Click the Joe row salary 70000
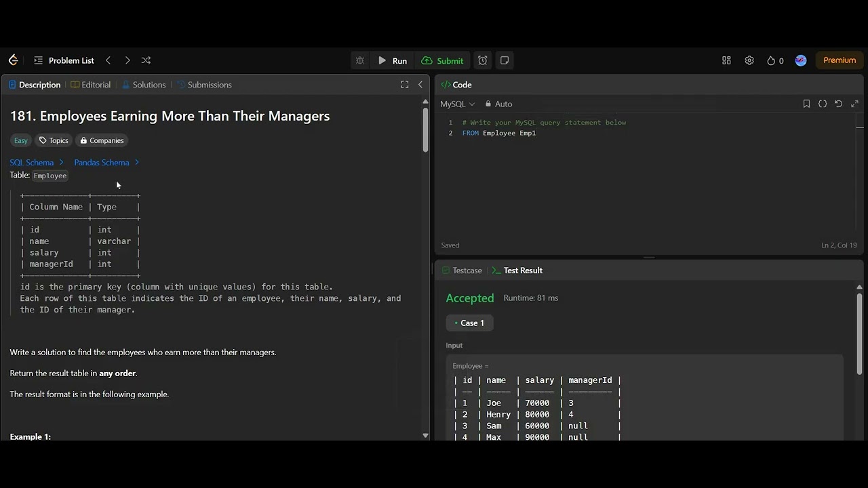Image resolution: width=868 pixels, height=488 pixels. tap(537, 403)
